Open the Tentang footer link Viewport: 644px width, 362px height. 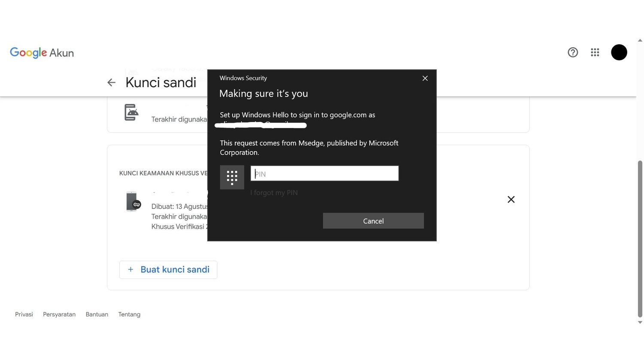(x=129, y=314)
